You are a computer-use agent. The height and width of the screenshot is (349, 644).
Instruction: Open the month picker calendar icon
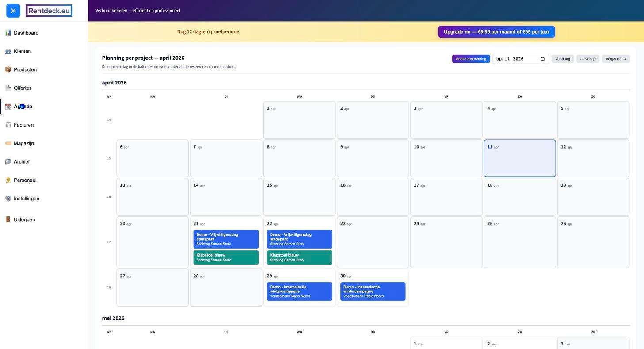click(542, 59)
